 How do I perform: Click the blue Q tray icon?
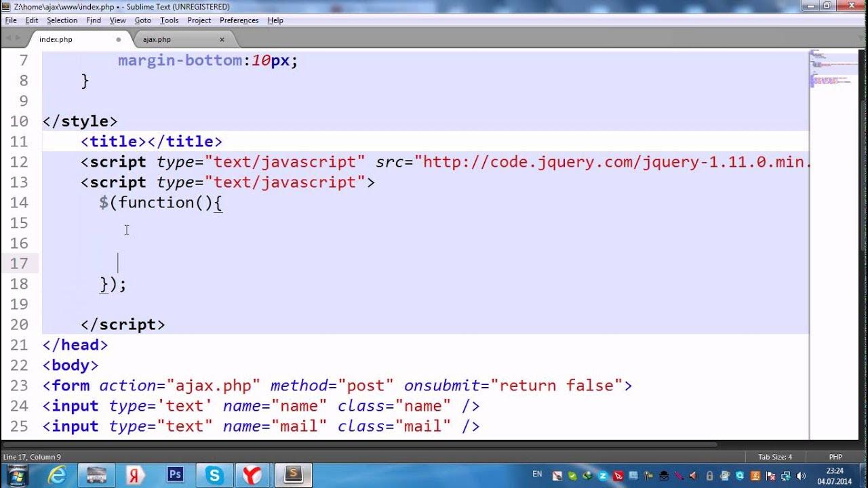click(x=740, y=476)
